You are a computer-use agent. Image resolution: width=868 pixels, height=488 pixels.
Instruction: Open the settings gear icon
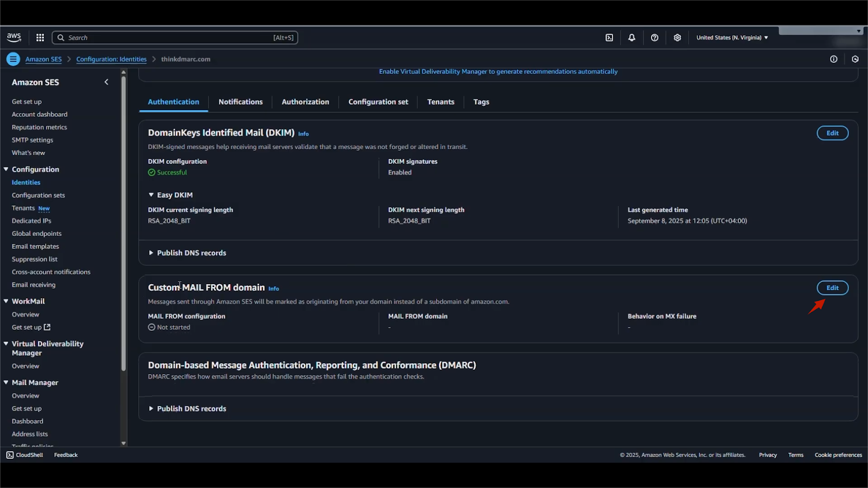click(677, 37)
